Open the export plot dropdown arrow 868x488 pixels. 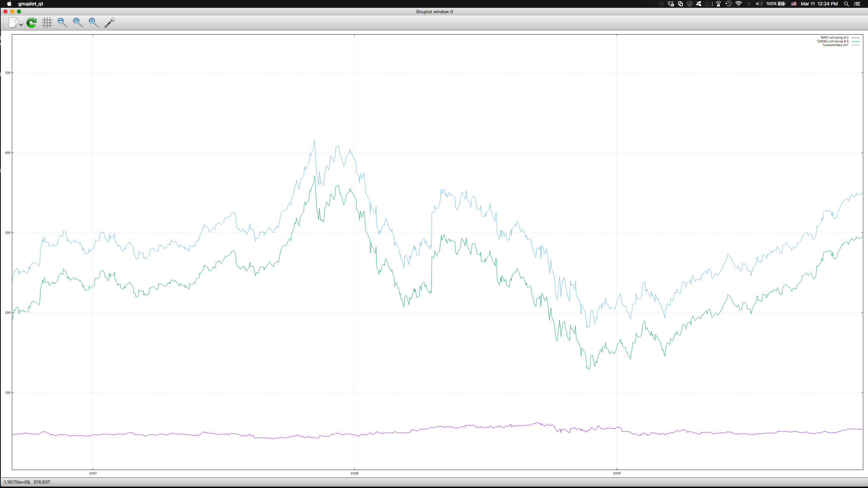coord(21,25)
